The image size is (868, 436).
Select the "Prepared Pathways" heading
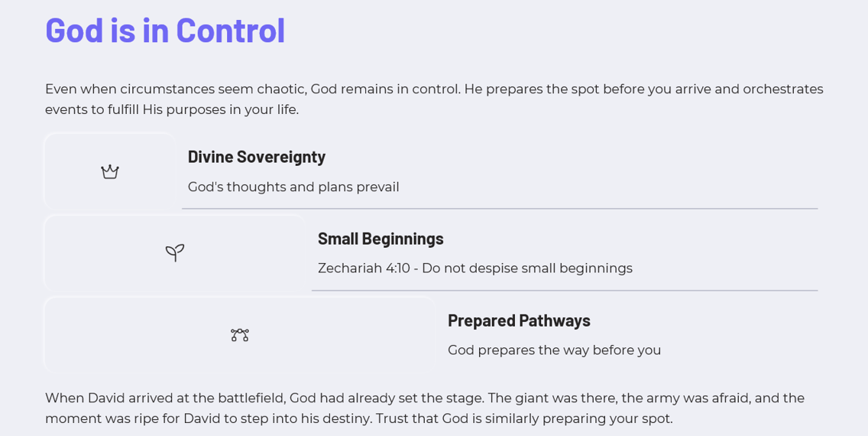[520, 320]
